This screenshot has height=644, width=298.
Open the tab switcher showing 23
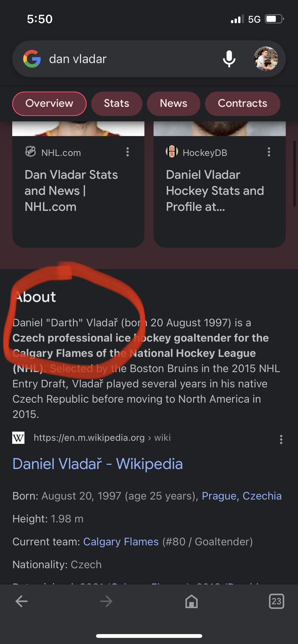point(276,602)
